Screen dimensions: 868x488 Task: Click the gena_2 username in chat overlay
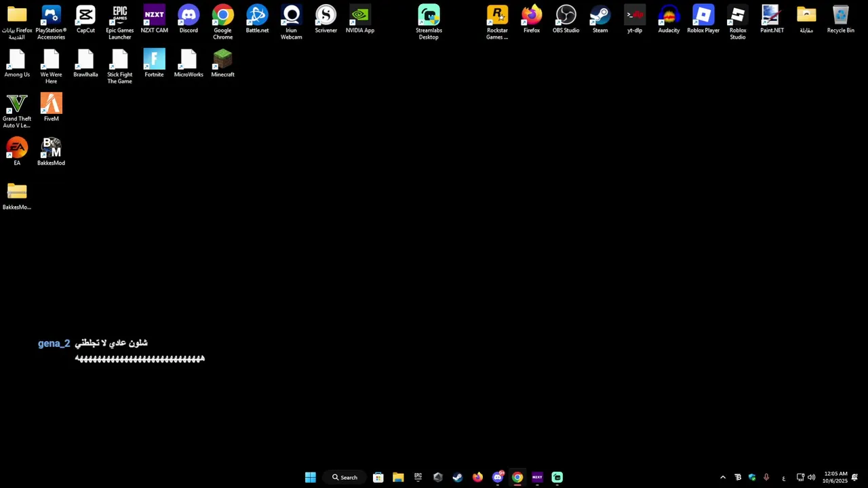coord(54,344)
